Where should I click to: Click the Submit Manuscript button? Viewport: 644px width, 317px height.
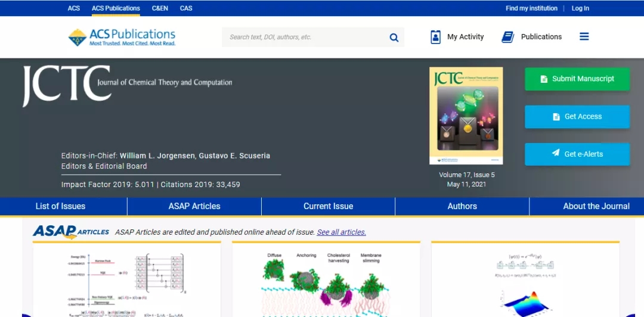(x=577, y=79)
